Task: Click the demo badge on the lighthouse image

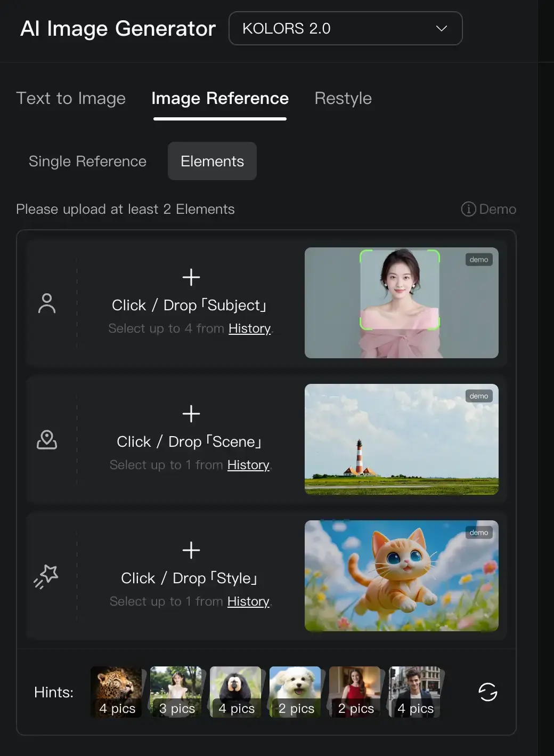Action: point(479,396)
